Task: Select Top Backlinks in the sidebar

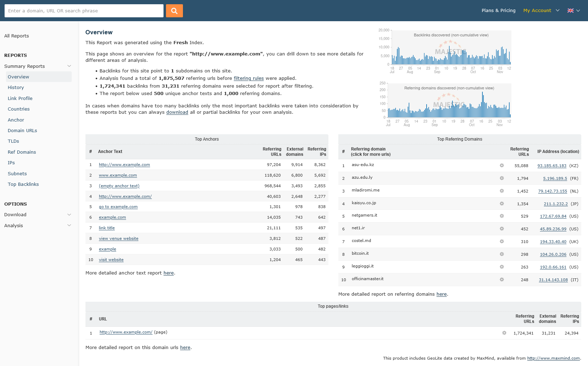Action: [23, 184]
